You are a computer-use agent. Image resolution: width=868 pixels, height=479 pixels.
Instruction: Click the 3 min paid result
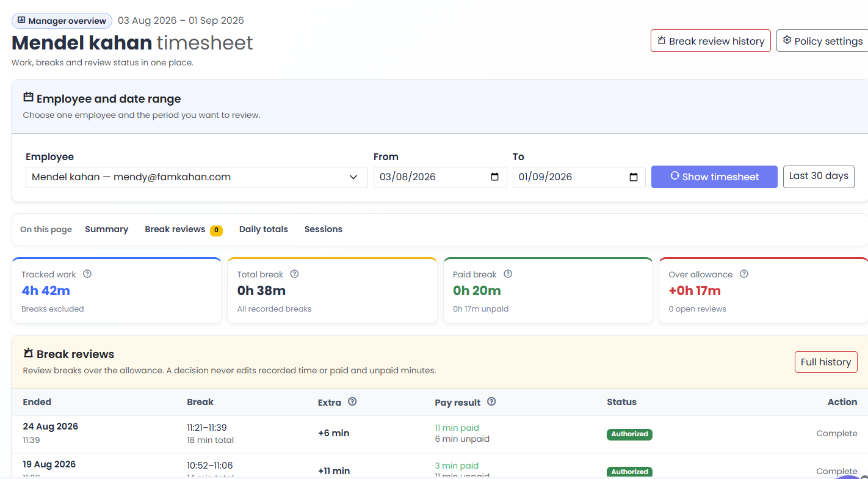457,466
